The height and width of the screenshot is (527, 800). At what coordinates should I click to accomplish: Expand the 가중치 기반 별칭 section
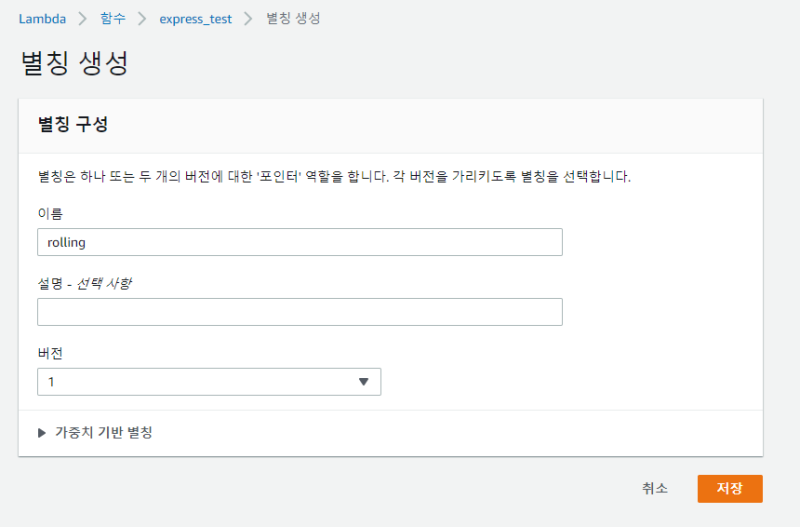click(103, 433)
